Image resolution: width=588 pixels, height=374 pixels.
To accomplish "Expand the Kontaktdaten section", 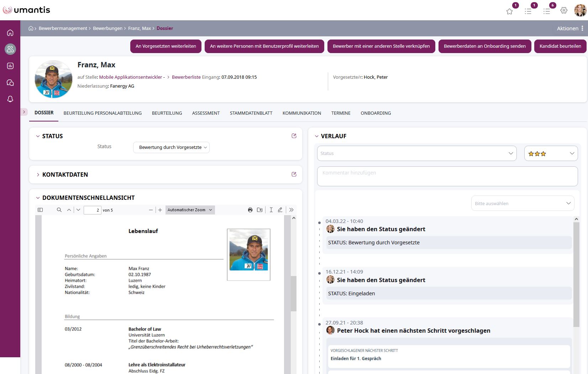I will coord(38,175).
